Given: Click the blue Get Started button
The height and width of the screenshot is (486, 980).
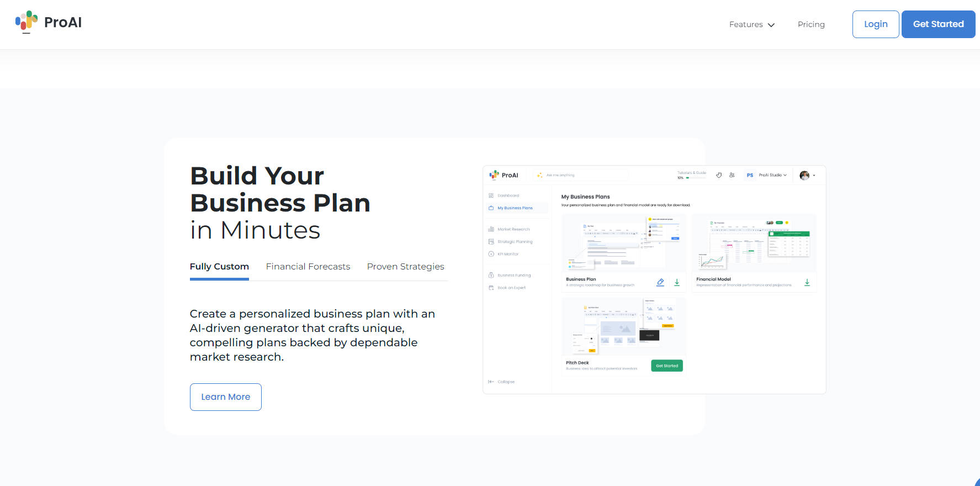Looking at the screenshot, I should click(937, 24).
